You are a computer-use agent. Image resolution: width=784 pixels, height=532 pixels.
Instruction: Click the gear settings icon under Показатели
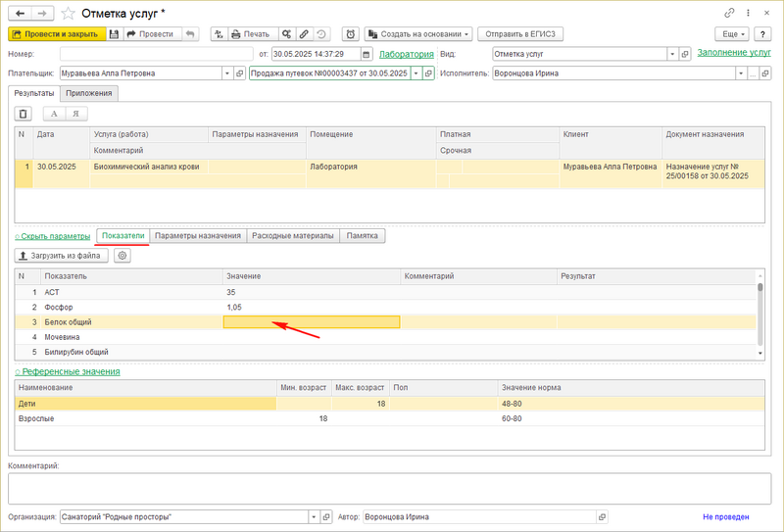pyautogui.click(x=122, y=256)
